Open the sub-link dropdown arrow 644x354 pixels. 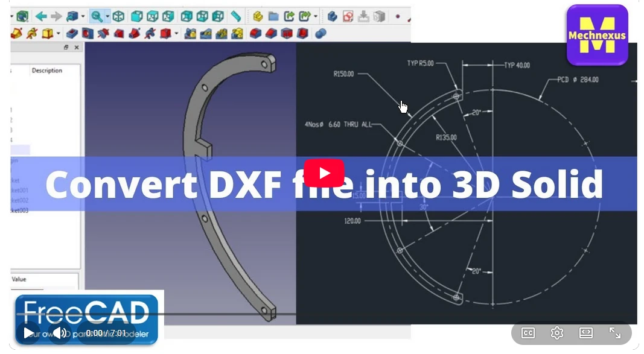click(316, 17)
